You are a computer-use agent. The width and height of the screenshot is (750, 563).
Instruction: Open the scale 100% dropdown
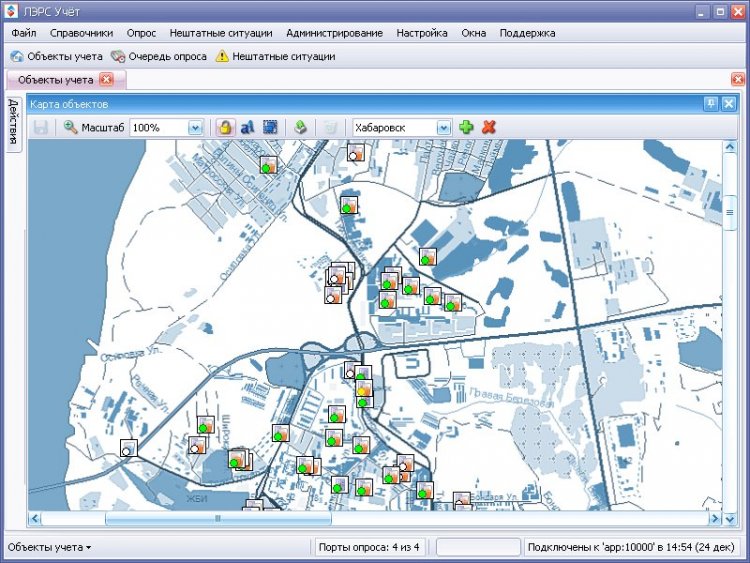point(195,128)
